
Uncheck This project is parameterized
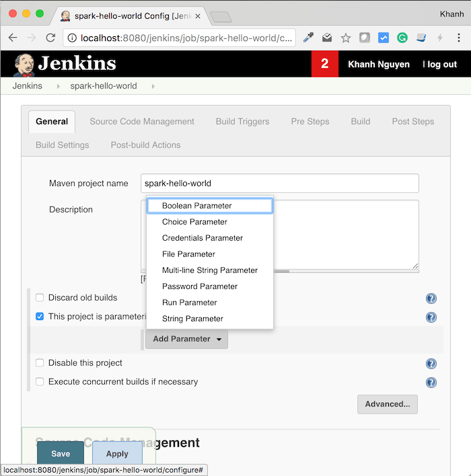click(x=40, y=316)
